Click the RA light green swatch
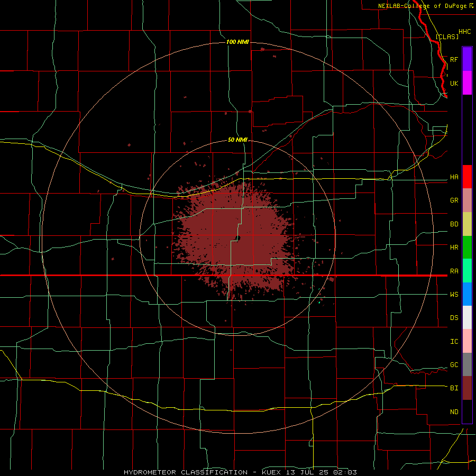This screenshot has width=476, height=476. coord(467,271)
